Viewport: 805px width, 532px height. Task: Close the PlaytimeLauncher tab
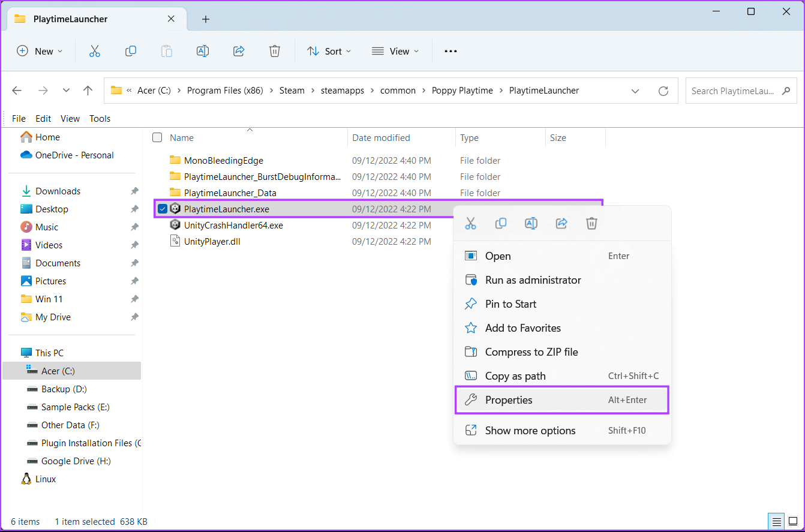(171, 19)
